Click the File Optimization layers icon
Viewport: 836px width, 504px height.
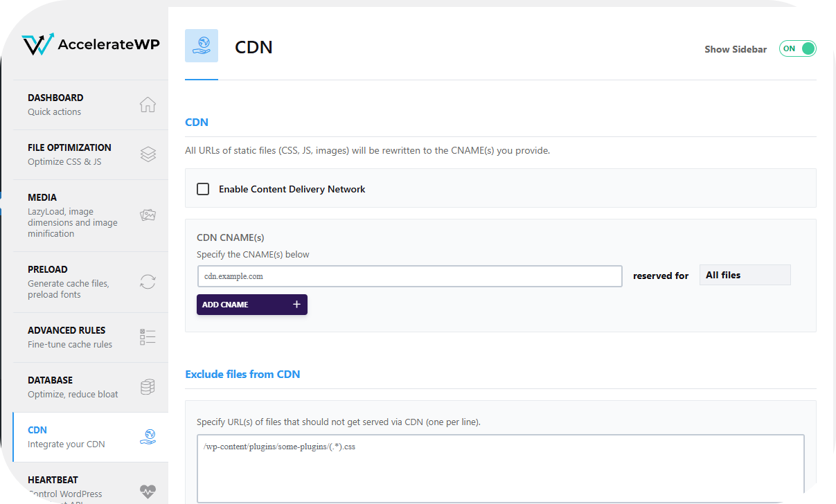pyautogui.click(x=148, y=154)
